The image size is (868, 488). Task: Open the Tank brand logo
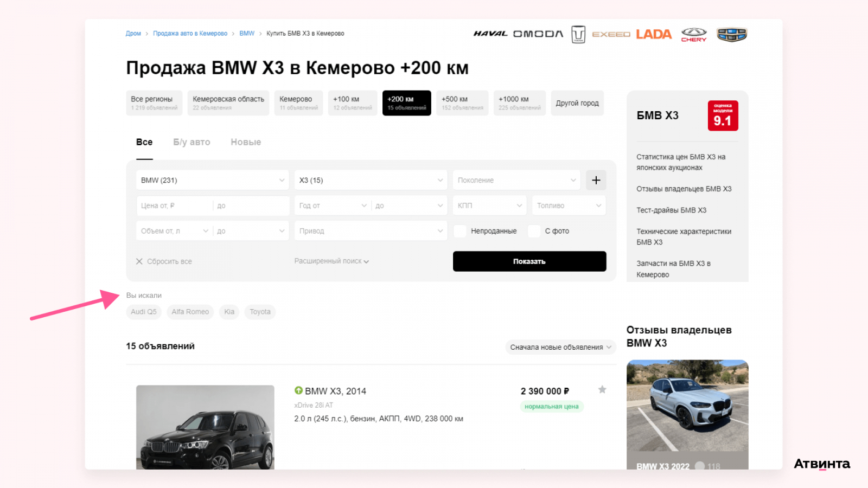[578, 34]
